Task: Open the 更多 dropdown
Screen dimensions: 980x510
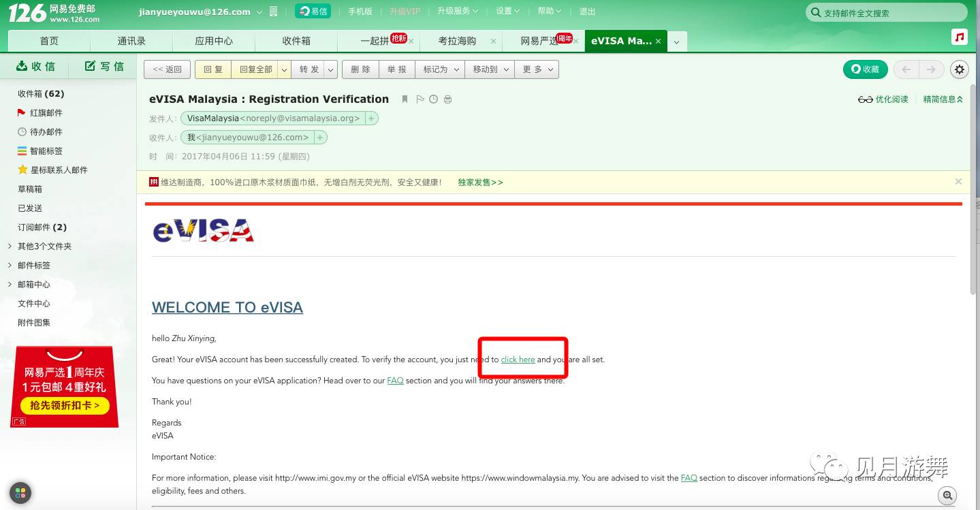Action: 537,69
